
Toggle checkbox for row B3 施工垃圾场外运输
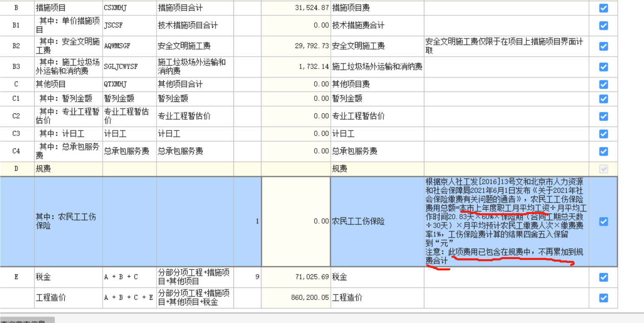click(603, 67)
